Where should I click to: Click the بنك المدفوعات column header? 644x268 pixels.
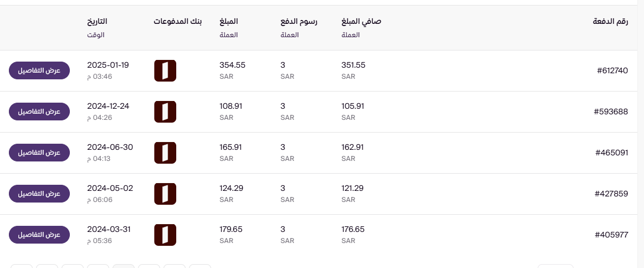pyautogui.click(x=178, y=22)
